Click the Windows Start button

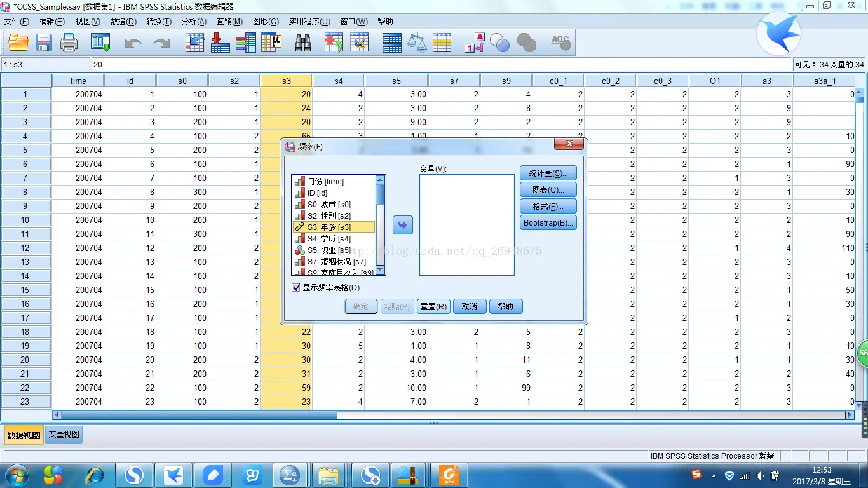(16, 475)
